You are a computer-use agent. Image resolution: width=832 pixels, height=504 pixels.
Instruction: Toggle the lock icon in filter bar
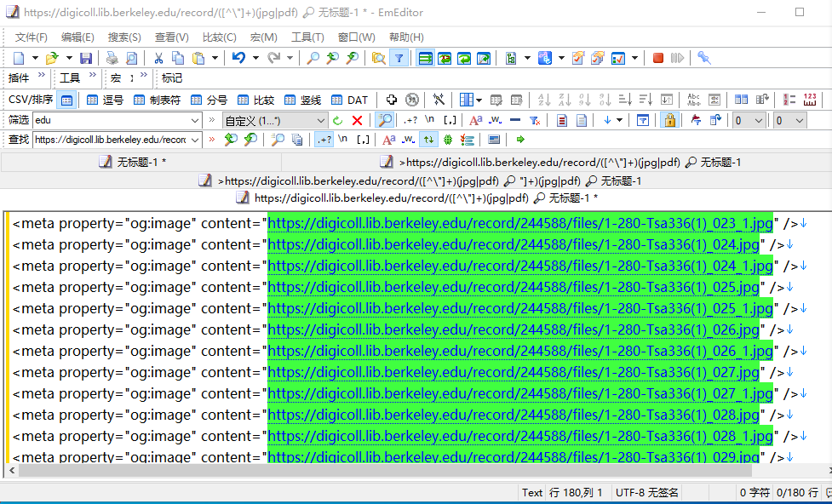669,121
